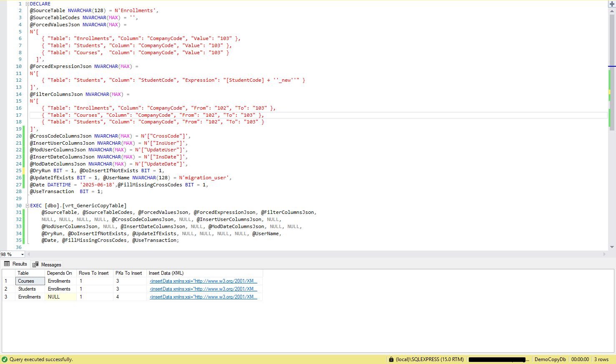Collapse the EXEC statement block on line 30
Screen dimensions: 616x364
tap(28, 206)
